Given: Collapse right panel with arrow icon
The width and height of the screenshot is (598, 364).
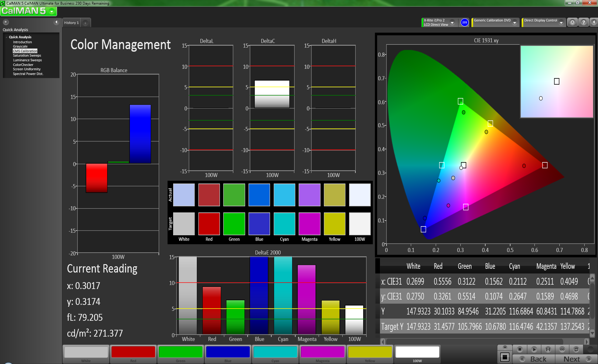Looking at the screenshot, I should [x=594, y=22].
